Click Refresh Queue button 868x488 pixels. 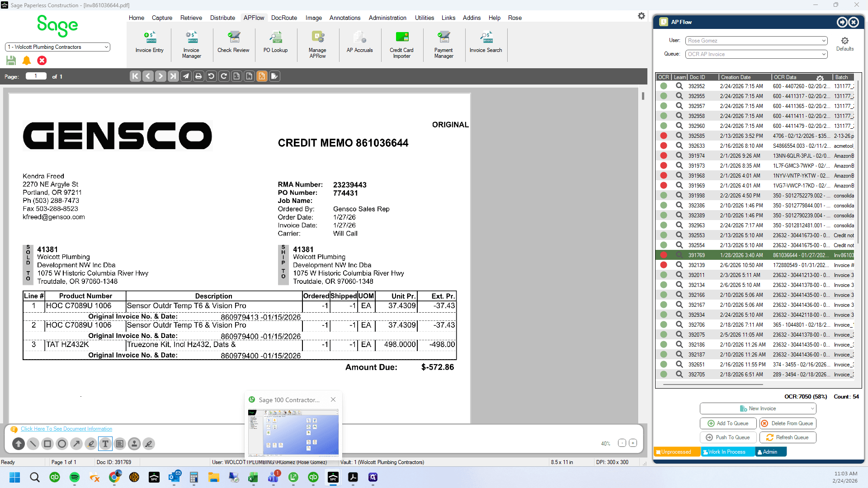pyautogui.click(x=788, y=437)
